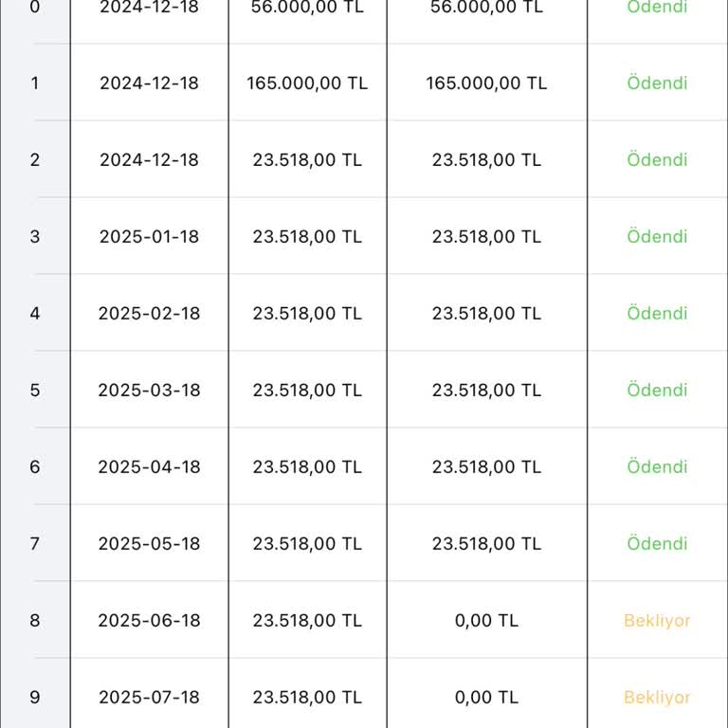
Task: Click the Ödendi status in row 1
Action: (657, 82)
